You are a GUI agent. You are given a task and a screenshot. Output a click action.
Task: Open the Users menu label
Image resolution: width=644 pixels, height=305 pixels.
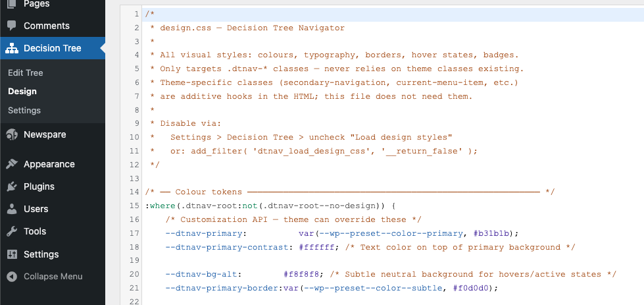tap(36, 209)
